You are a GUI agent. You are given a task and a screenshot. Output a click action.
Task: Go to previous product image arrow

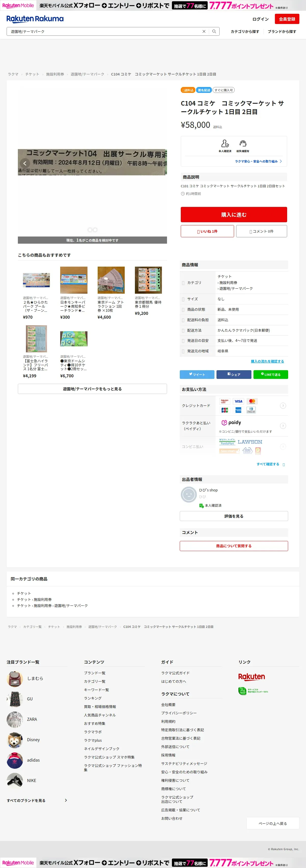[25, 163]
